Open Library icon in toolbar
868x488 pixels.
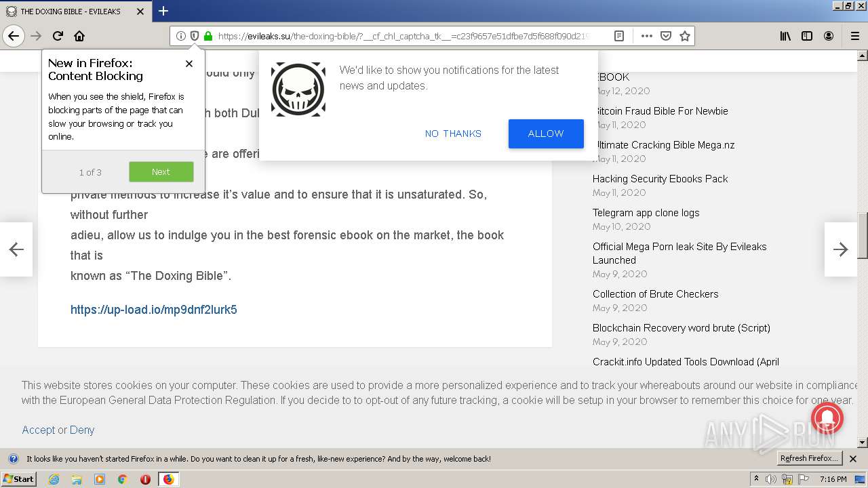click(x=785, y=36)
